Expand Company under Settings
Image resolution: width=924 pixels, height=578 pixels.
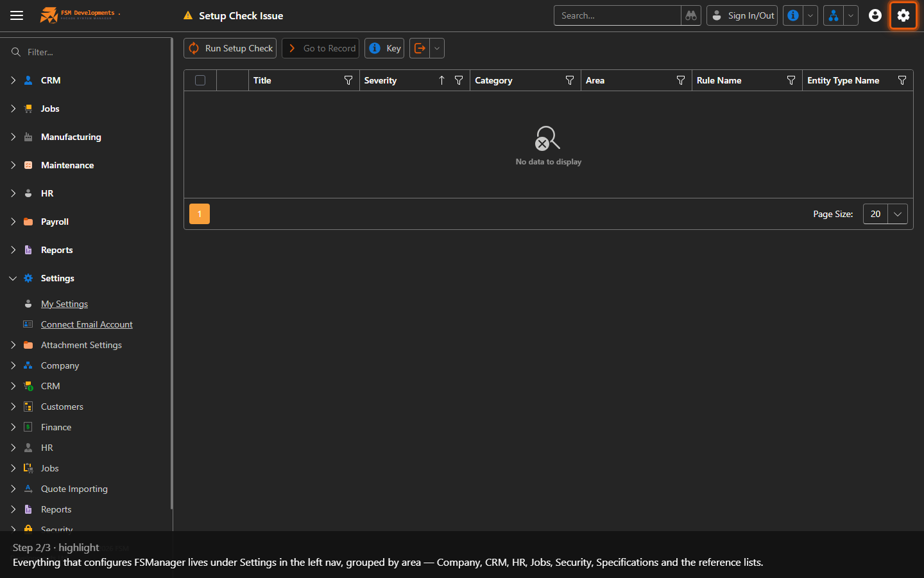point(13,365)
